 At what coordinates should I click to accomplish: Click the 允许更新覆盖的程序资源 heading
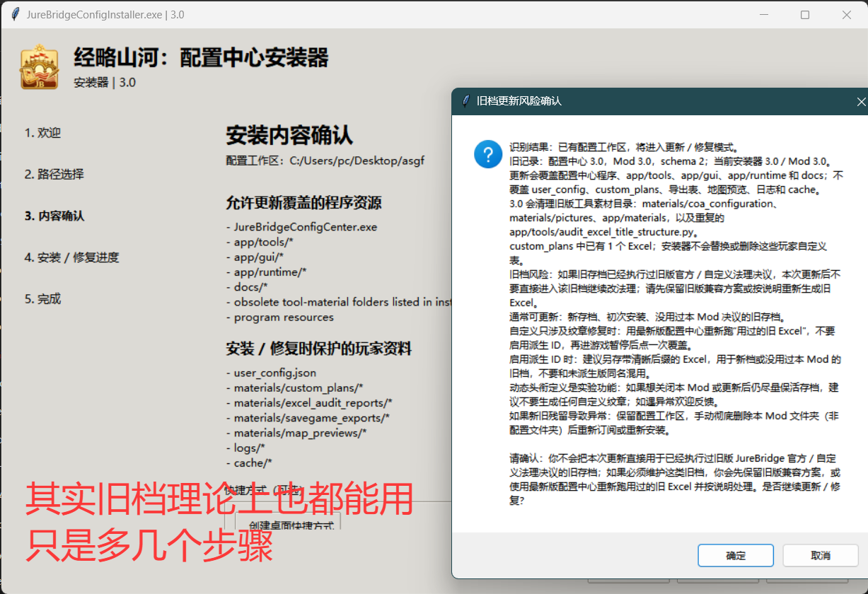tap(303, 204)
